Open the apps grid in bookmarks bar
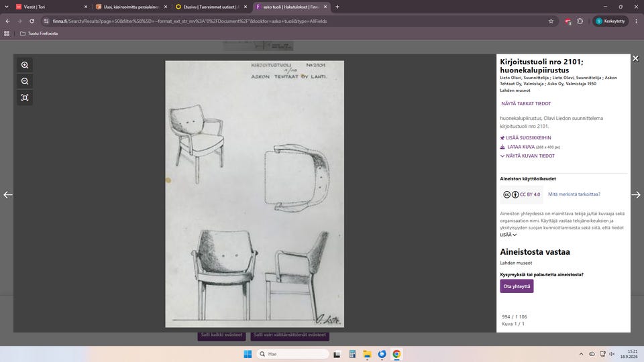This screenshot has height=362, width=644. tap(7, 34)
